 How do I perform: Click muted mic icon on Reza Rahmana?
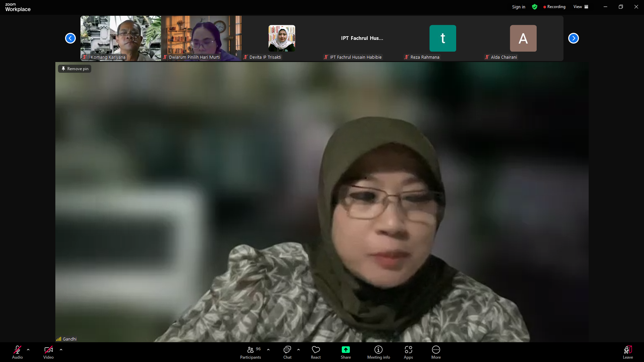tap(407, 57)
